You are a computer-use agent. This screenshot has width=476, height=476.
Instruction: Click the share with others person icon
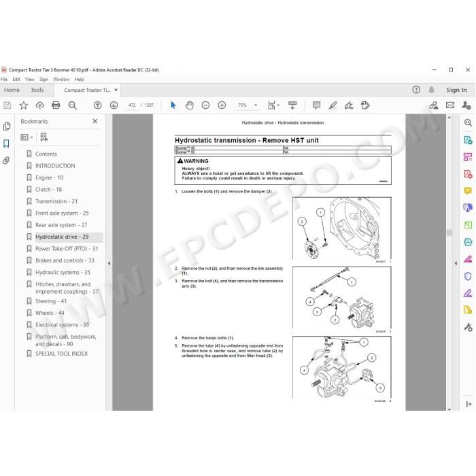(466, 105)
